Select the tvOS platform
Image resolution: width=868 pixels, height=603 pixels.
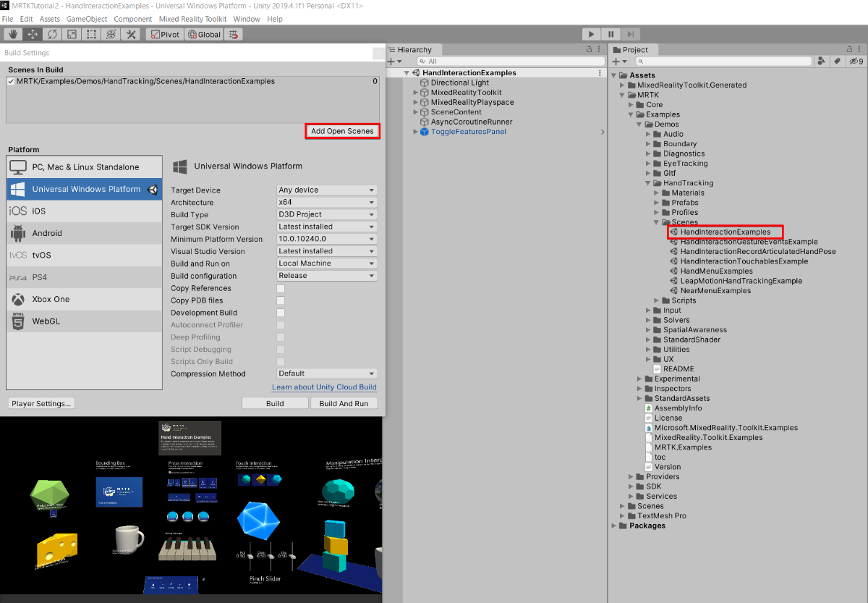[x=85, y=255]
